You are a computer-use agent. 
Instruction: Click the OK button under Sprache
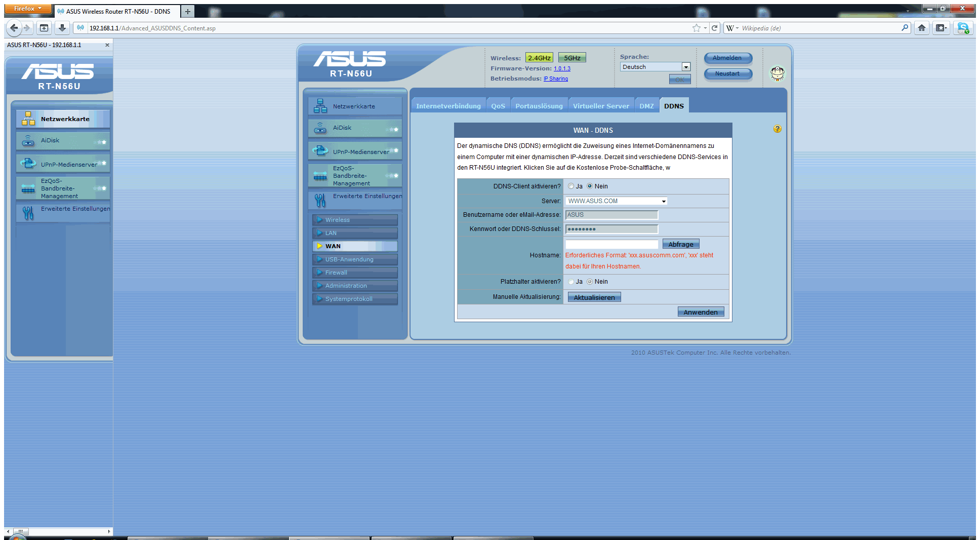tap(679, 80)
